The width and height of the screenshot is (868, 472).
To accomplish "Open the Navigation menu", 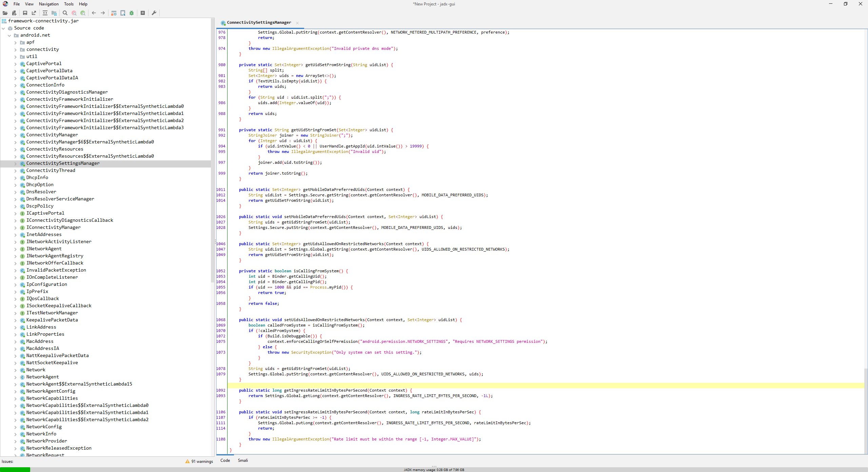I will 48,4.
